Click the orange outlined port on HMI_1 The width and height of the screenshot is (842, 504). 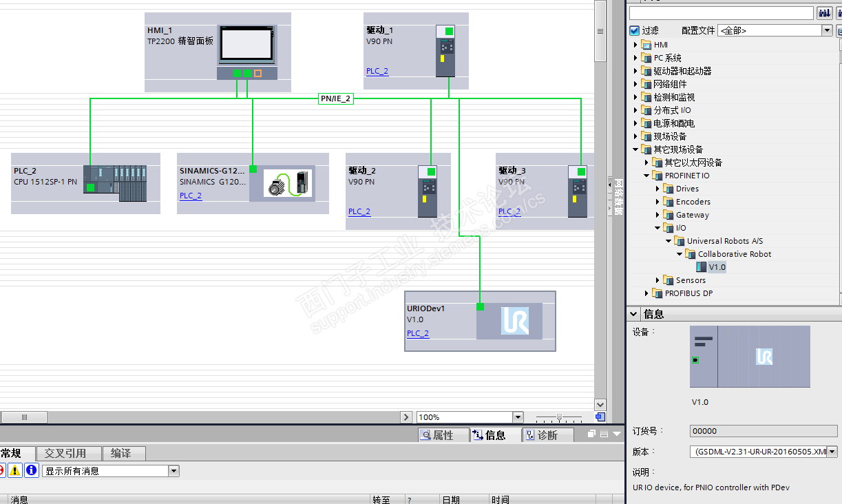point(257,73)
